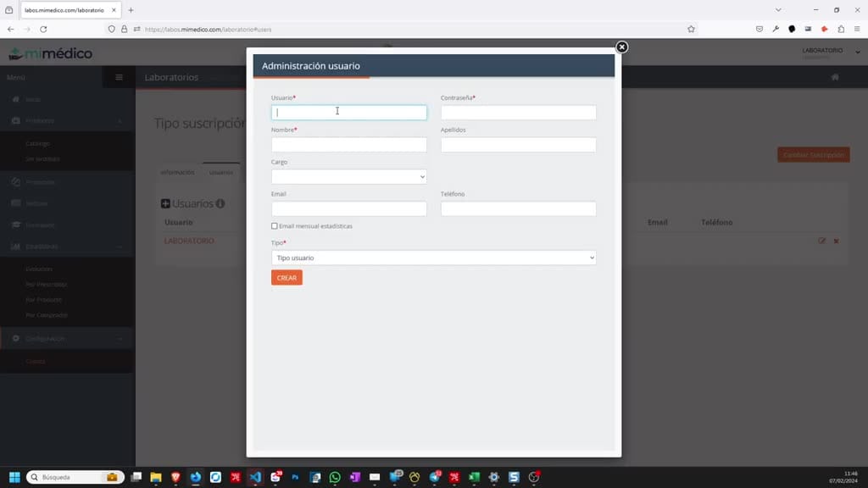
Task: Open the LABORATORIO account menu arrow
Action: pos(858,52)
